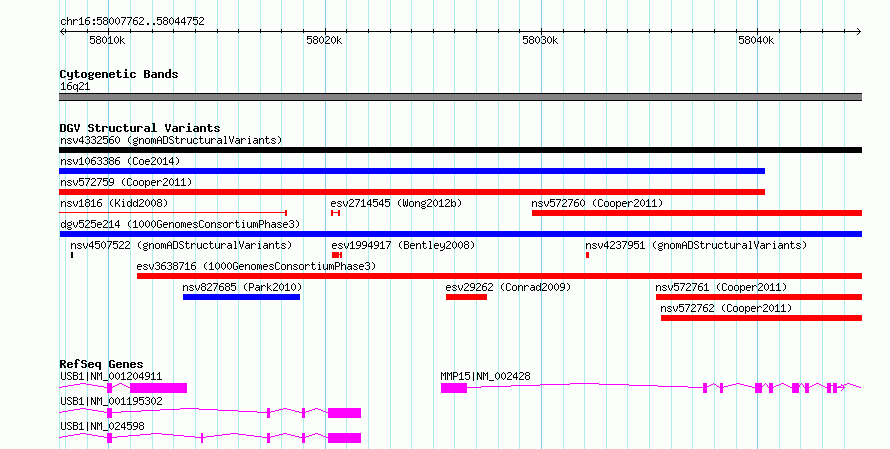890x449 pixels.
Task: Select the nsv1816 Kidd2008 thin red line
Action: pyautogui.click(x=173, y=213)
